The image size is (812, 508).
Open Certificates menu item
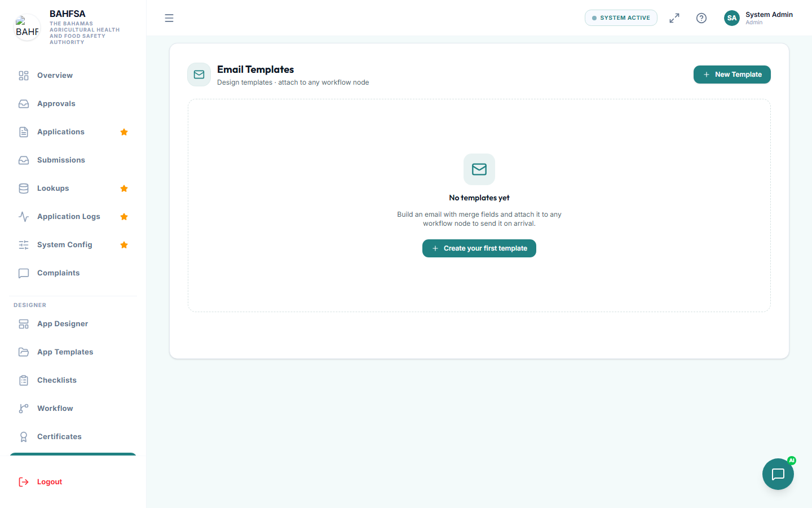(x=73, y=437)
